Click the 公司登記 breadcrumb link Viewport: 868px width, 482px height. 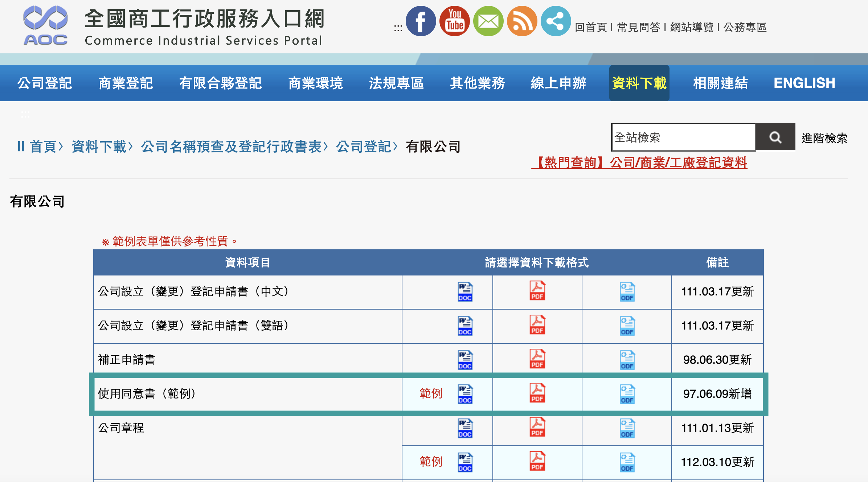[364, 147]
